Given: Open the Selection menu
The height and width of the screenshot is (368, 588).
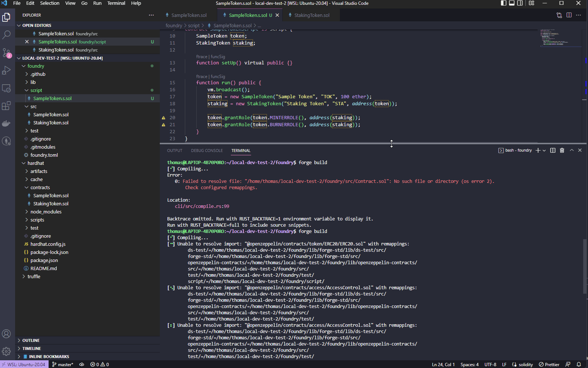Looking at the screenshot, I should pos(50,3).
